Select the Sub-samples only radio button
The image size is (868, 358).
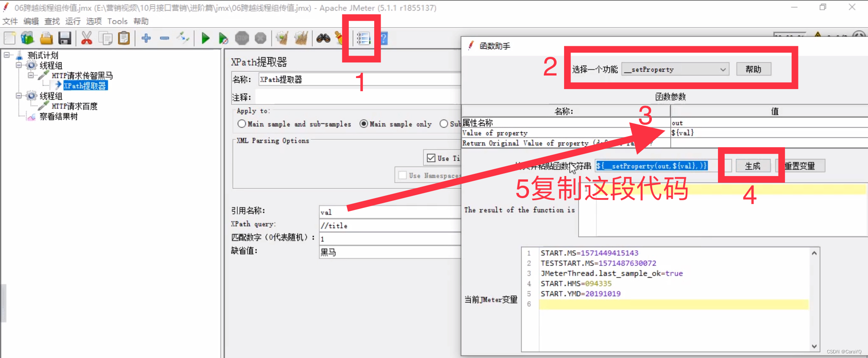444,123
